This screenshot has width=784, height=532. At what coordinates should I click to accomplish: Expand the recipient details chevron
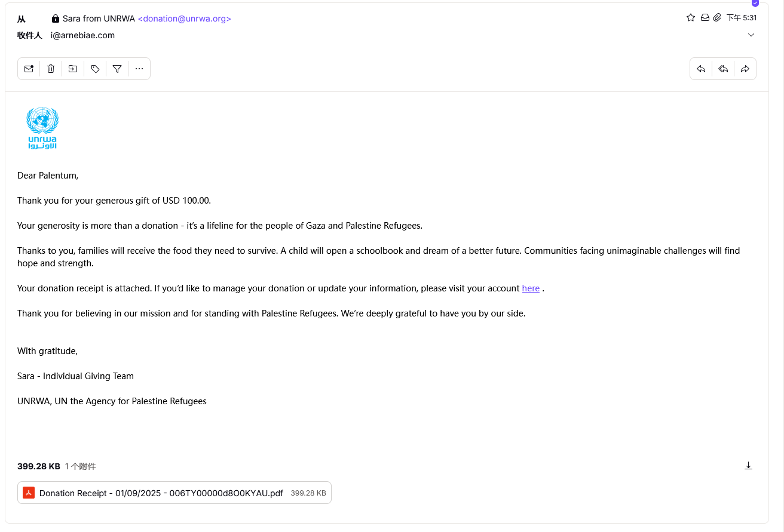[751, 35]
